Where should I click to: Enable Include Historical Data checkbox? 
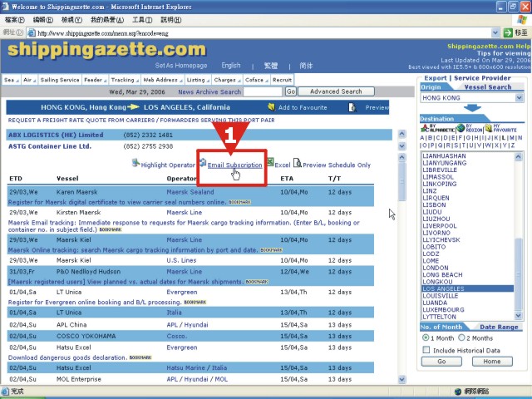[x=426, y=350]
